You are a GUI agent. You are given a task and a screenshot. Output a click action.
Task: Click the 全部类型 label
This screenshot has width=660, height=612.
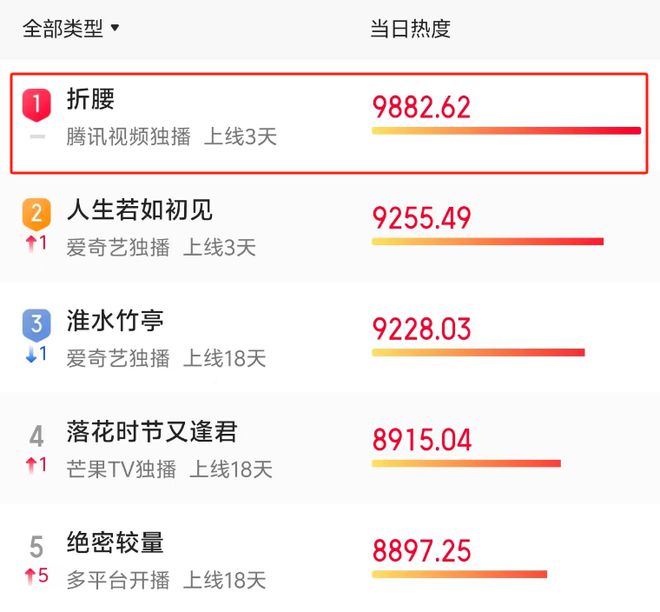63,29
